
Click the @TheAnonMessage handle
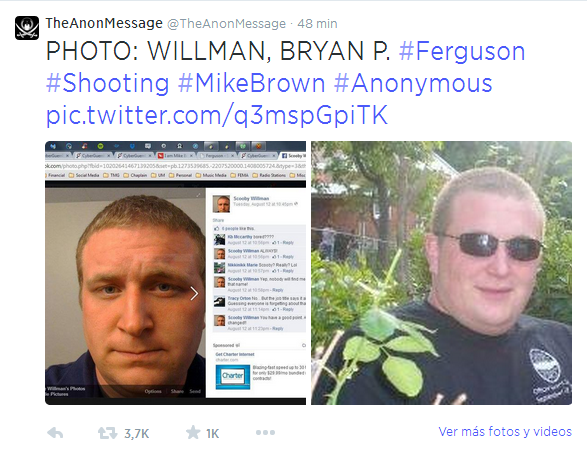[226, 24]
